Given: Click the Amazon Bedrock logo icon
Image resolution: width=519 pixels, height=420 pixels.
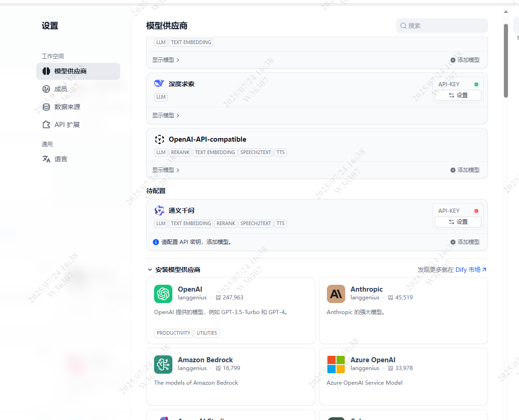Looking at the screenshot, I should click(x=163, y=365).
